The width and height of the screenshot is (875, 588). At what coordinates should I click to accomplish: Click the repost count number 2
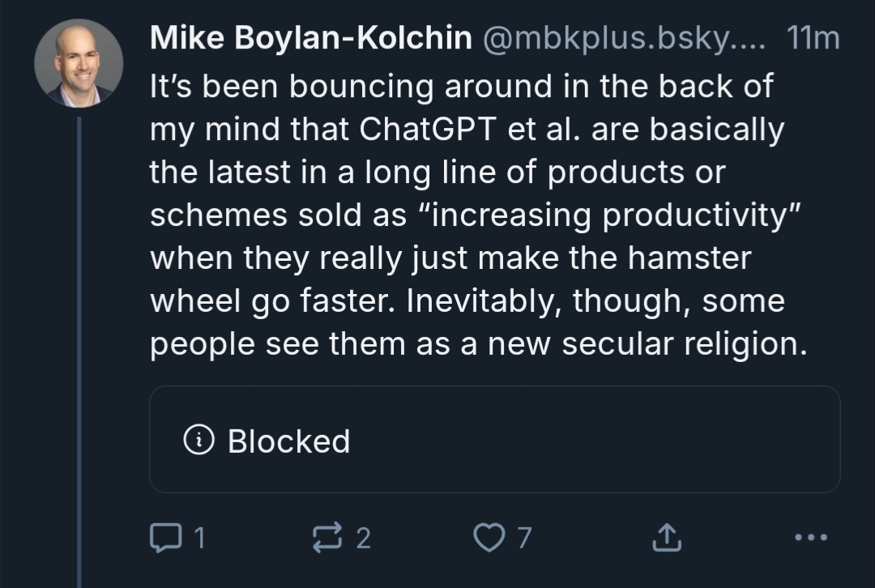click(x=364, y=538)
